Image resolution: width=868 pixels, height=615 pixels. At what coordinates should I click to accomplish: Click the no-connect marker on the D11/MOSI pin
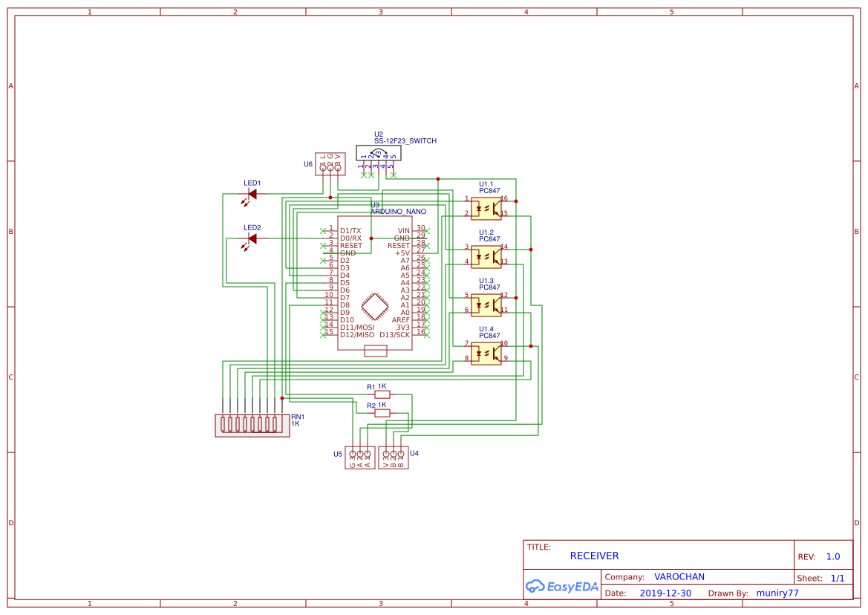[x=322, y=327]
